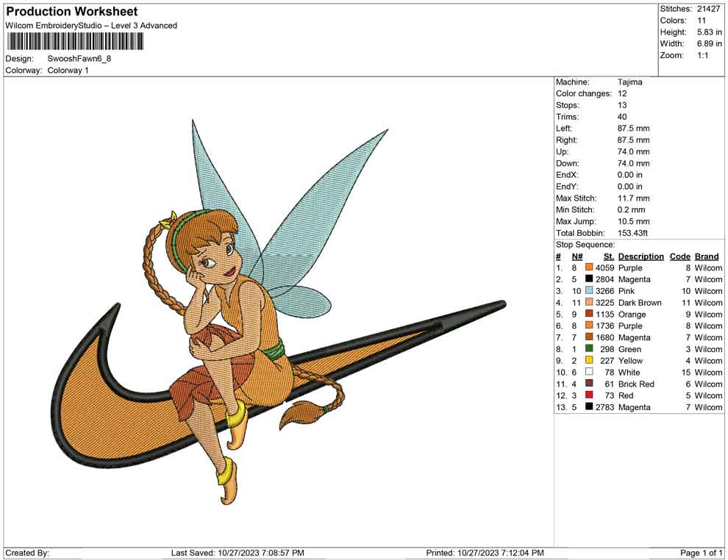Click the white swatch for thread 78
728x560 pixels.
coord(589,373)
